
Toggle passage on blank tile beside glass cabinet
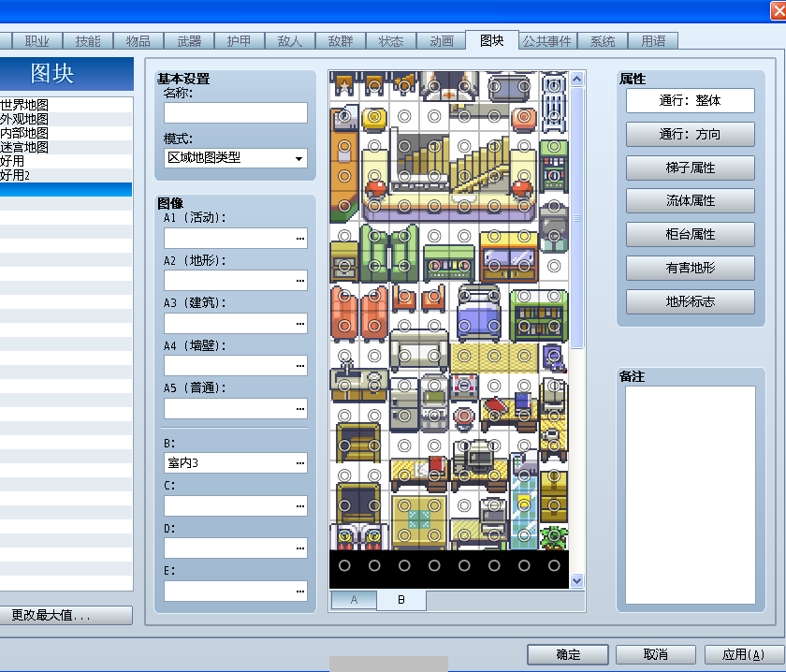click(x=554, y=266)
